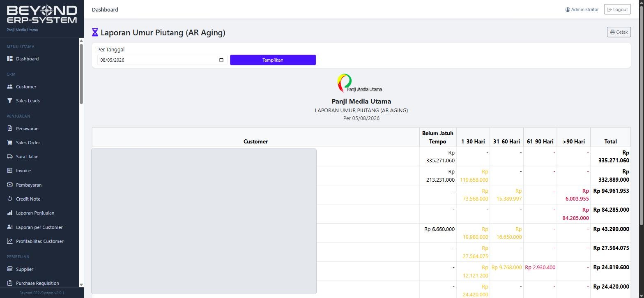Click the page vertical scrollbar thumb

click(x=641, y=116)
